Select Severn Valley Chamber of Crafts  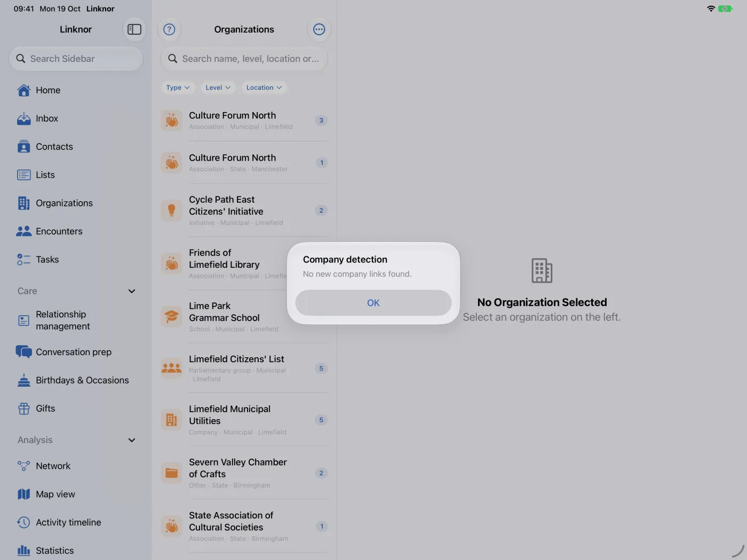pos(244,473)
